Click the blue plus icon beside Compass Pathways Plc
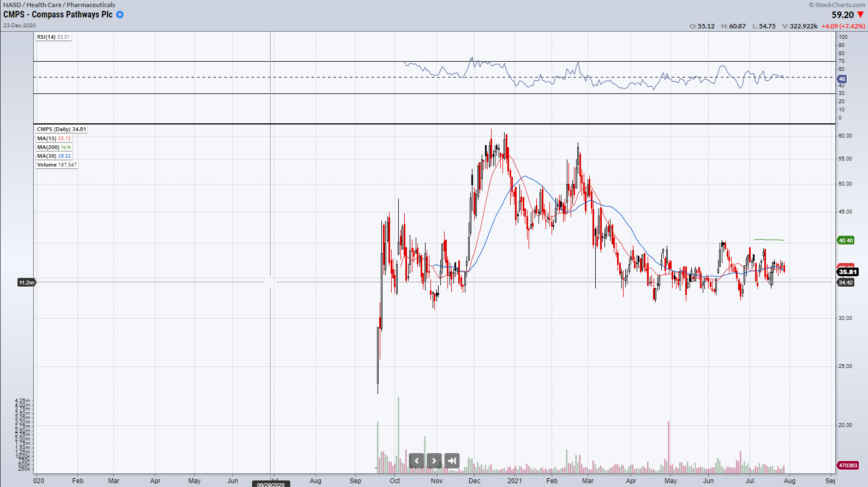This screenshot has height=487, width=868. [120, 15]
